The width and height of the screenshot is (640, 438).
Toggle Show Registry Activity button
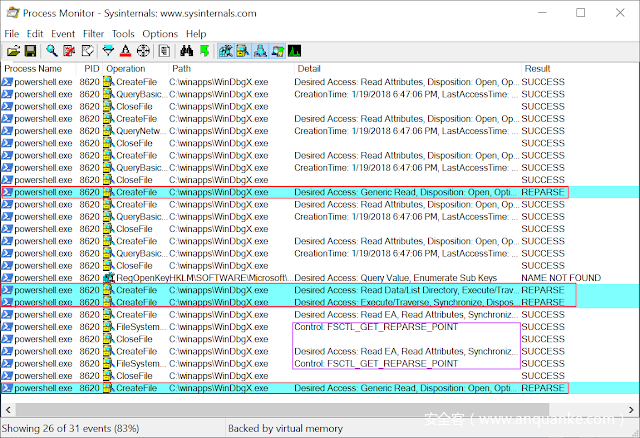point(226,51)
